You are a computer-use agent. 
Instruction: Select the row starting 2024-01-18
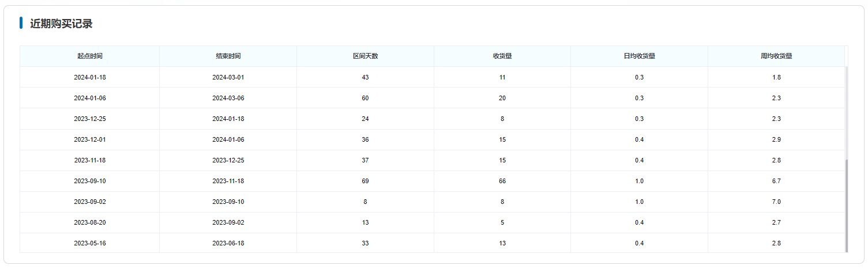[x=433, y=77]
